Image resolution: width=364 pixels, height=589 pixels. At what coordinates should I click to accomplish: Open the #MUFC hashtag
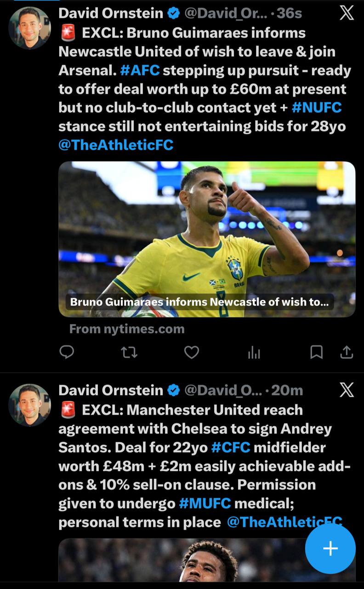205,503
